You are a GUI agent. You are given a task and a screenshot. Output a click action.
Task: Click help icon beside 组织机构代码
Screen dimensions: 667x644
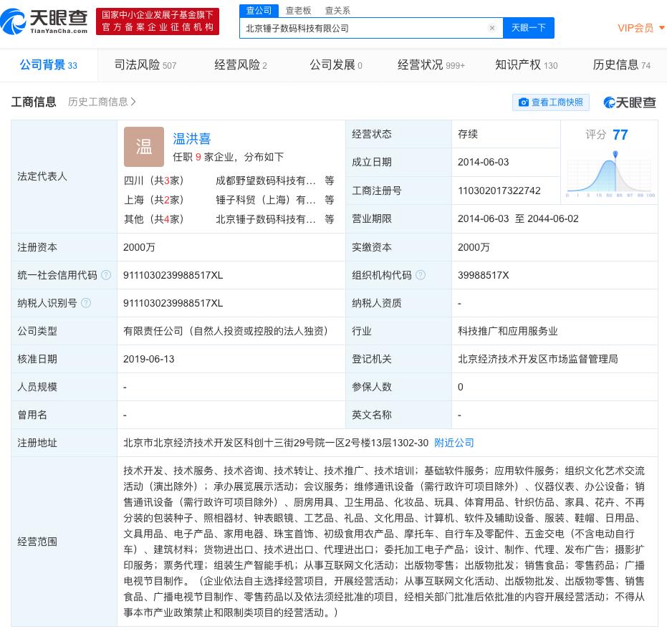click(421, 275)
